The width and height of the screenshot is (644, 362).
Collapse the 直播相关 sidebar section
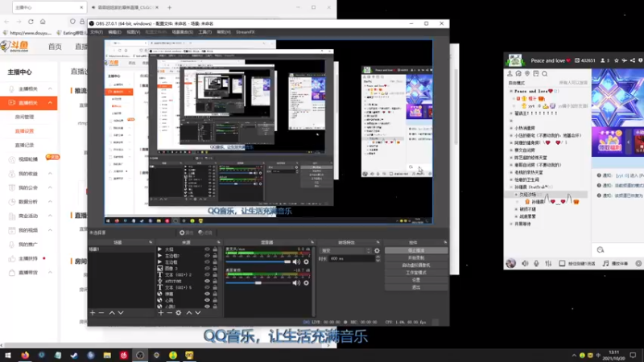pos(50,103)
